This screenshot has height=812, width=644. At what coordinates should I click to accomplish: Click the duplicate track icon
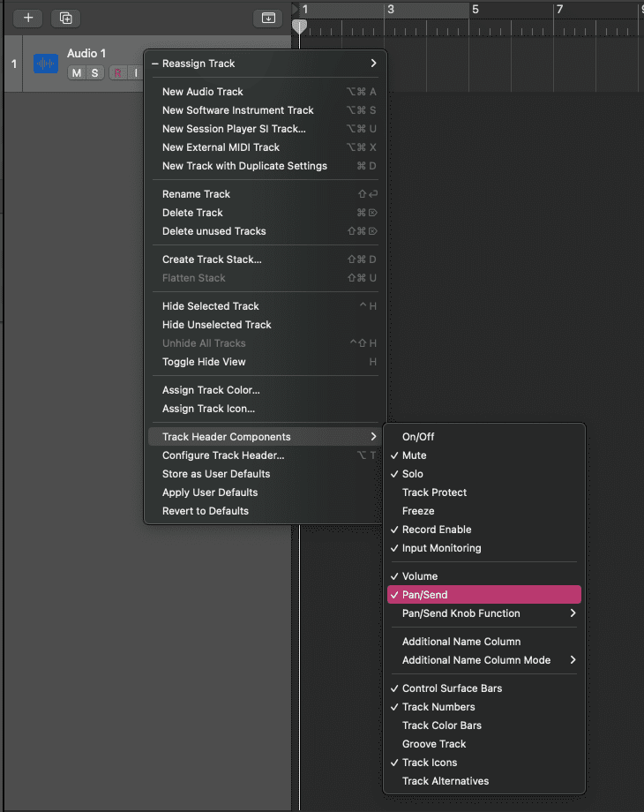pyautogui.click(x=65, y=18)
